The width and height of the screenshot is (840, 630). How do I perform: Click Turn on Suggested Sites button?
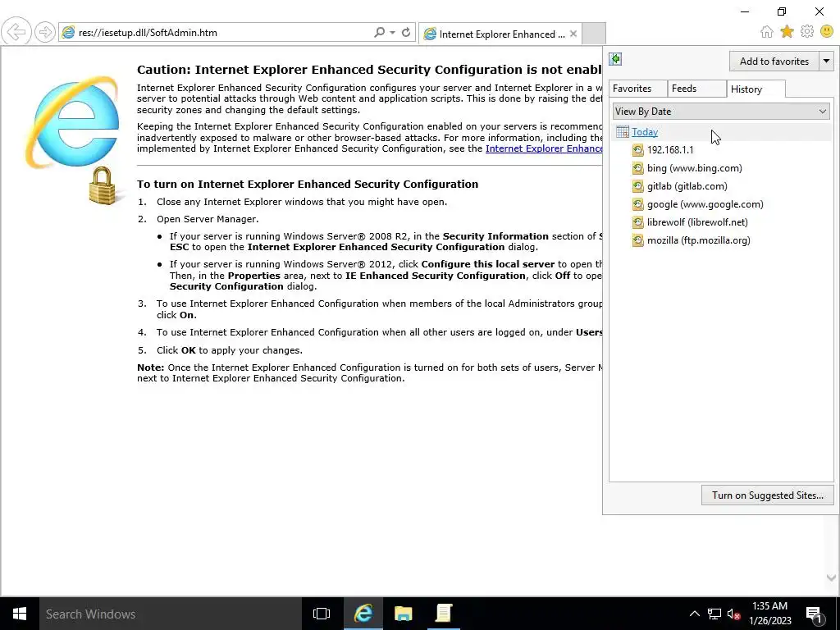[x=767, y=495]
